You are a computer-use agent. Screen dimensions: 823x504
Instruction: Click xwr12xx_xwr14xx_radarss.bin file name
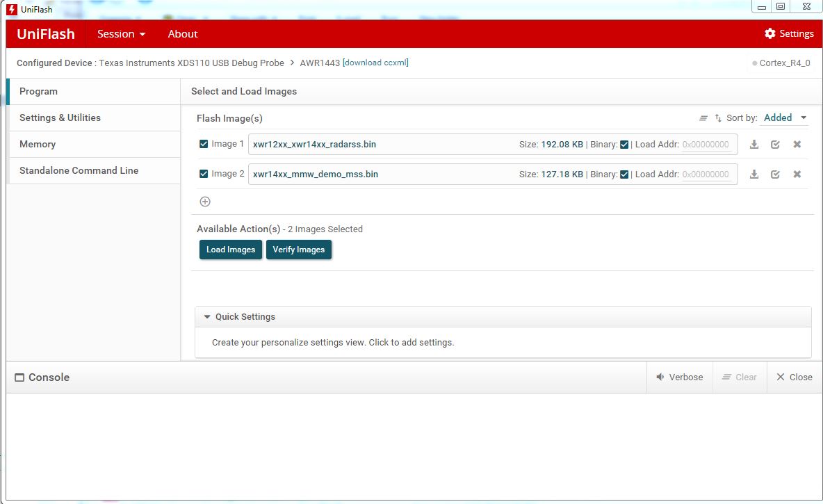click(x=314, y=145)
